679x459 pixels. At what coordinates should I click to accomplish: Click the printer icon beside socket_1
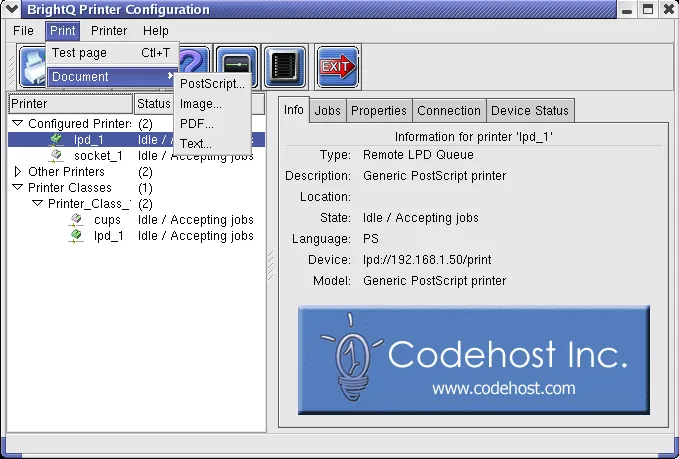(x=57, y=156)
